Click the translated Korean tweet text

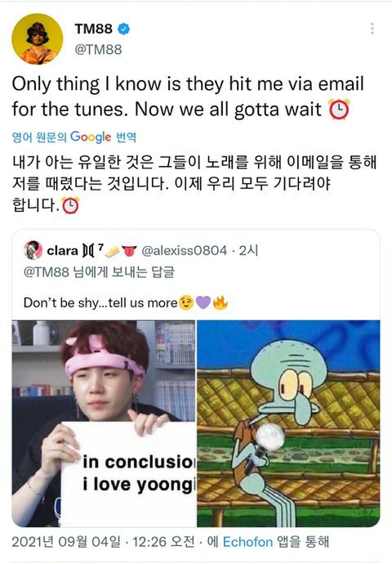point(194,184)
